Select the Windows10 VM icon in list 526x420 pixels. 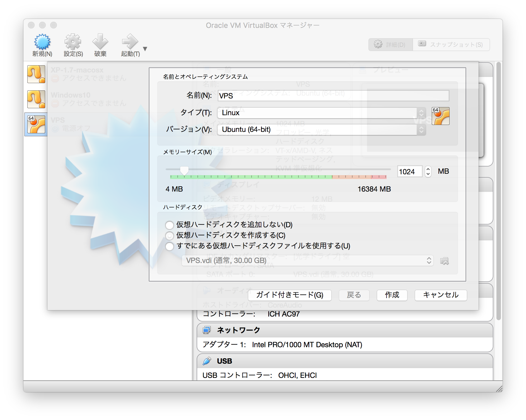36,99
